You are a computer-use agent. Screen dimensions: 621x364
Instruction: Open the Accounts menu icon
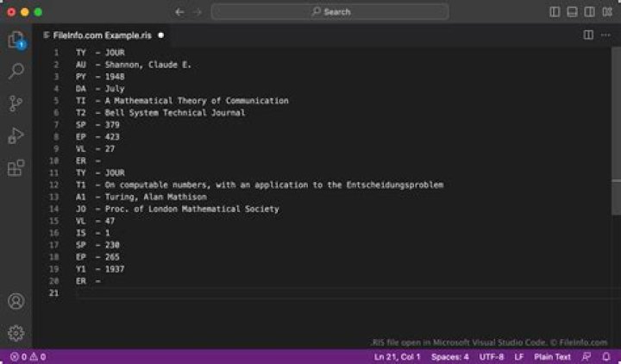pos(16,301)
